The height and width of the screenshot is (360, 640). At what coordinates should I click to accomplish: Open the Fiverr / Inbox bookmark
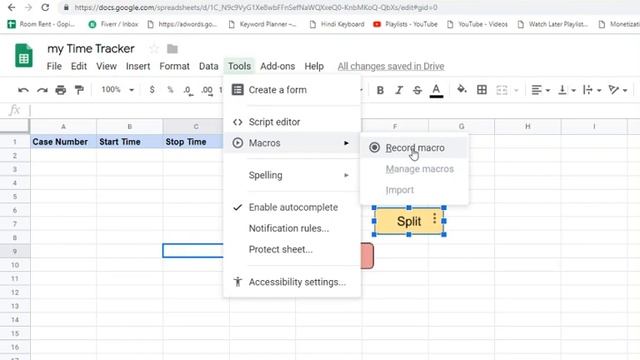click(x=113, y=24)
